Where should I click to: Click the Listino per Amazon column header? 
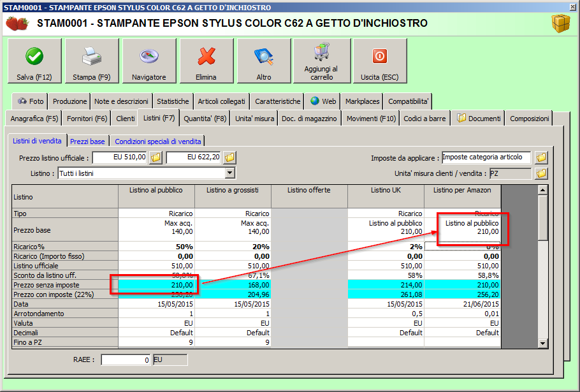[462, 197]
